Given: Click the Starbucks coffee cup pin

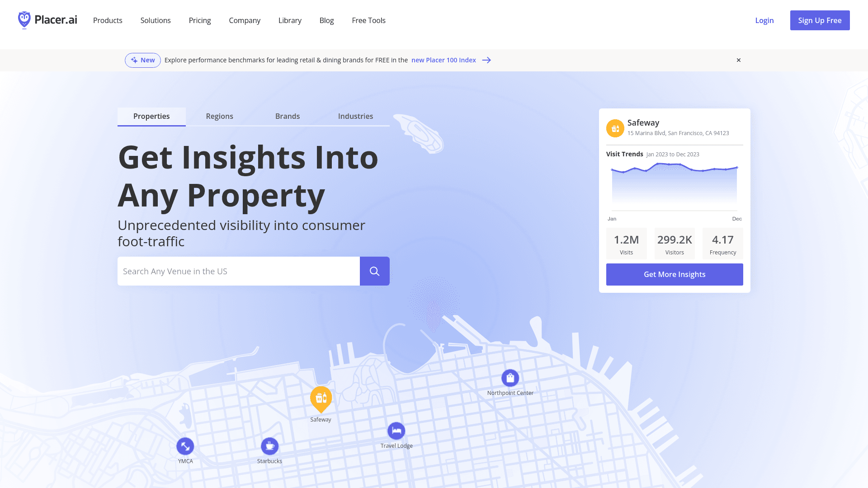Looking at the screenshot, I should click(270, 446).
